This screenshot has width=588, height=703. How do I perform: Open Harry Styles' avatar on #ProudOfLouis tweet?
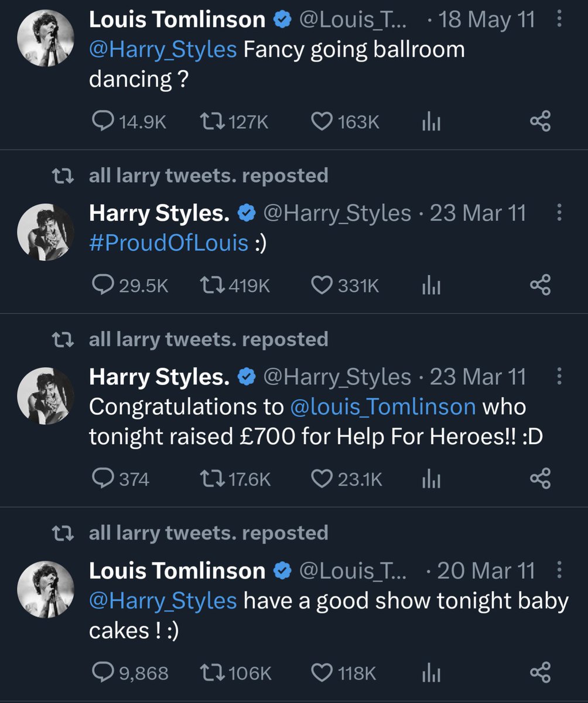pyautogui.click(x=46, y=231)
